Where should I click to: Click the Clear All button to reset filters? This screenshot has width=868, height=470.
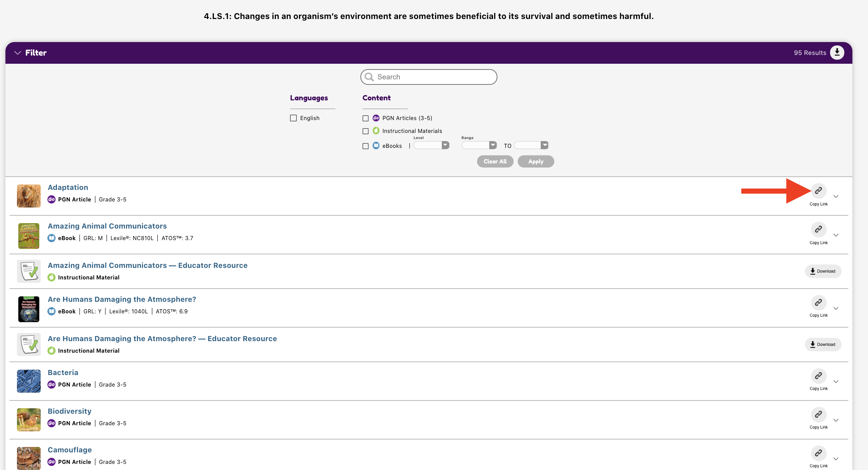[495, 161]
